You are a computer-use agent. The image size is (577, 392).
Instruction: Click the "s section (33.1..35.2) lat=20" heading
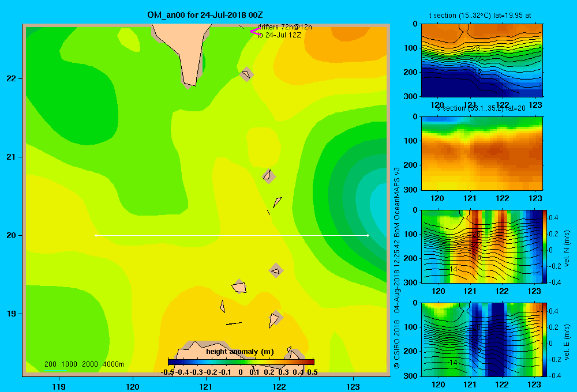(x=480, y=108)
